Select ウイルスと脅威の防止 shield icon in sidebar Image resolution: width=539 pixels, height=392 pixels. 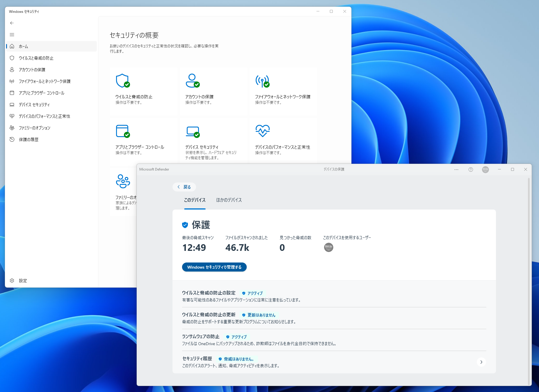pyautogui.click(x=12, y=58)
